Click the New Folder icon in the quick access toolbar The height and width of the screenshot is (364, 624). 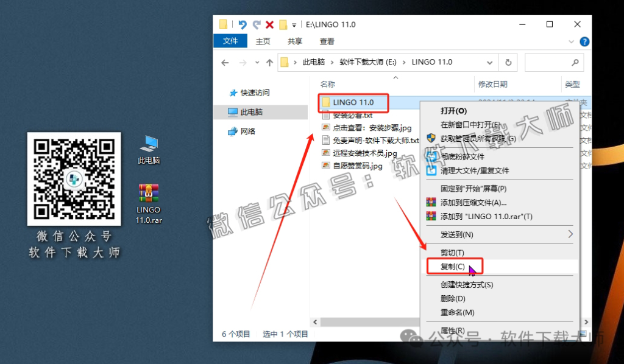(x=283, y=24)
